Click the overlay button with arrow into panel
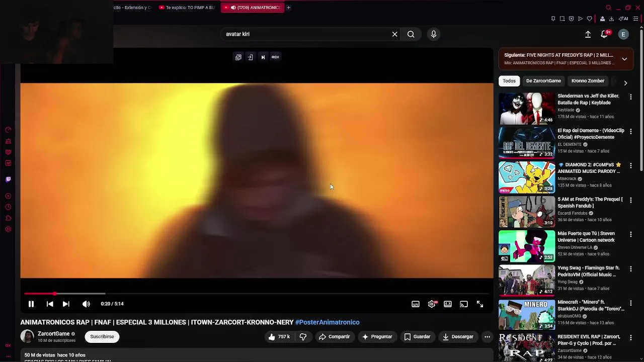The width and height of the screenshot is (644, 362). (250, 57)
